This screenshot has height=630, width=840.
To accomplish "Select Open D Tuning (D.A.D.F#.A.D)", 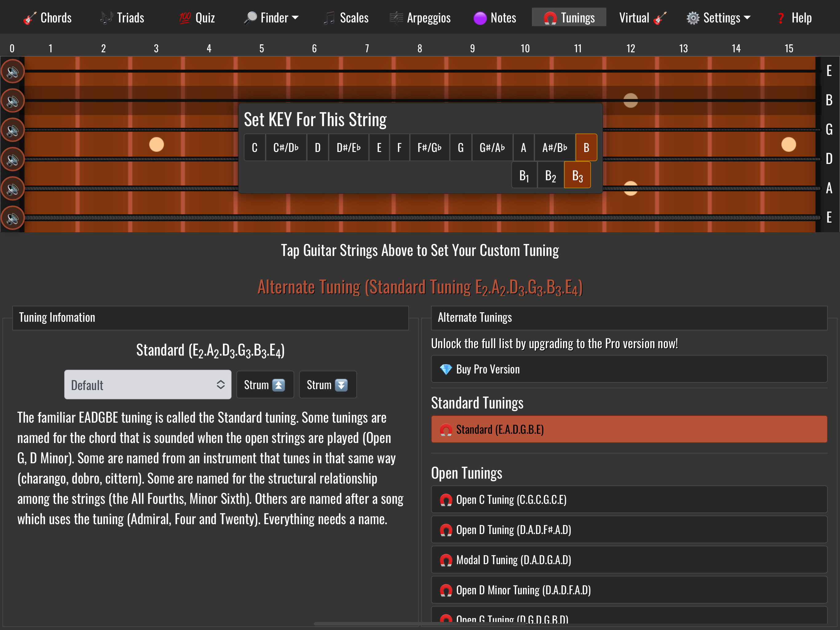I will coord(629,530).
